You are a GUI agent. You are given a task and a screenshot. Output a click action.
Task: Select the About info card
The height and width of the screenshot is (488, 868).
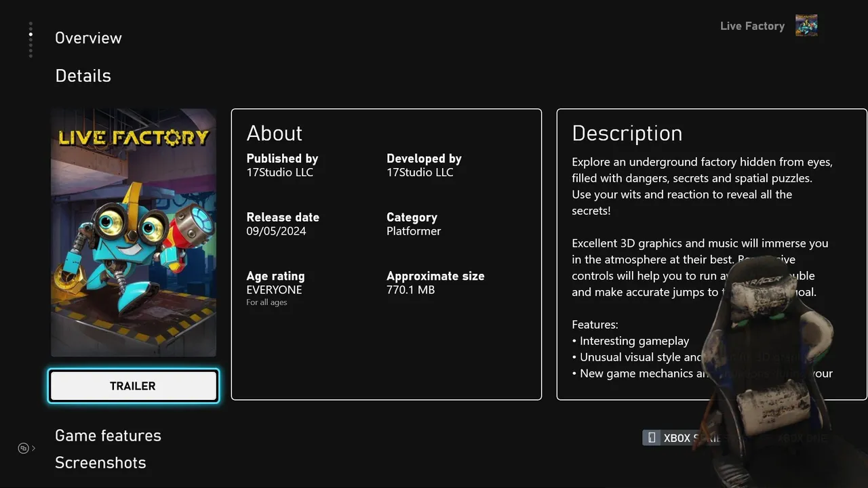(387, 254)
